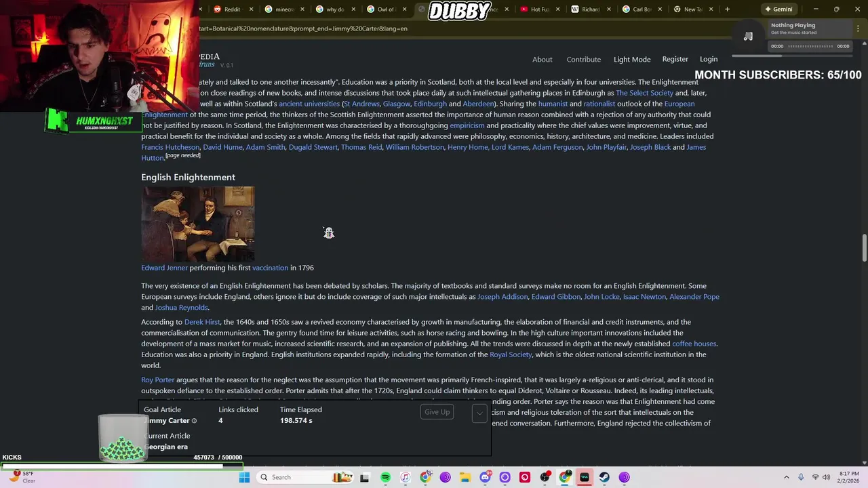Close the Reddit tab
868x488 pixels.
(252, 9)
